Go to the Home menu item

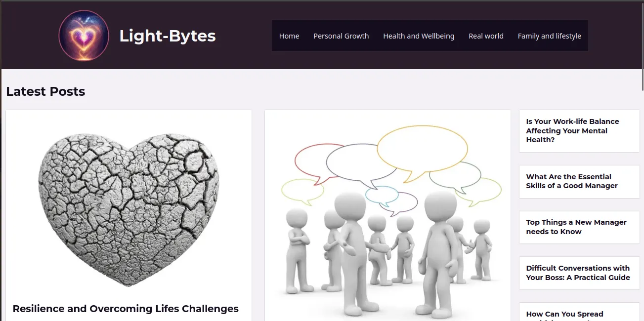click(289, 36)
